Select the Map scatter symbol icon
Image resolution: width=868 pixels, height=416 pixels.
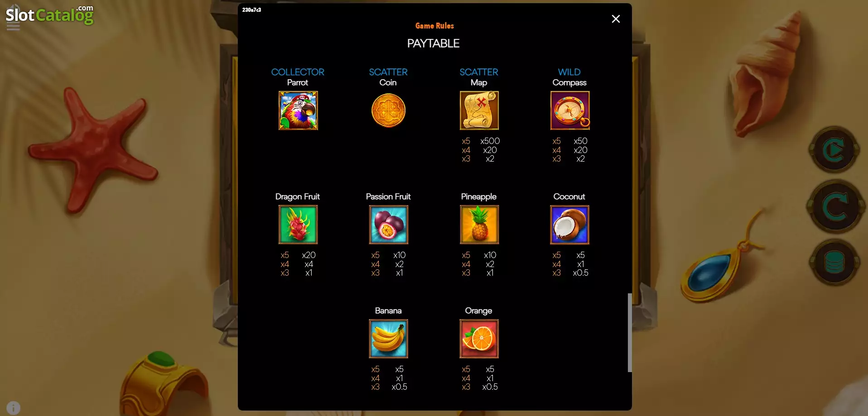[x=479, y=110]
